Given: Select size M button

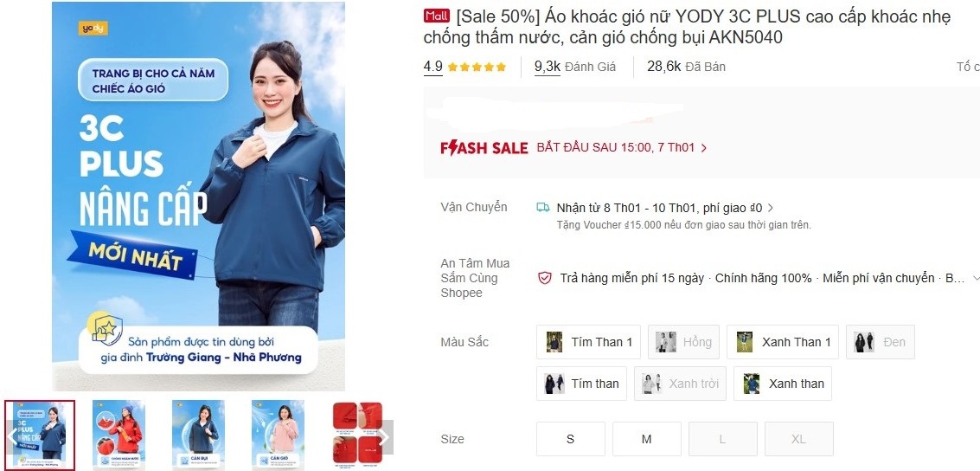Looking at the screenshot, I should pyautogui.click(x=647, y=439).
